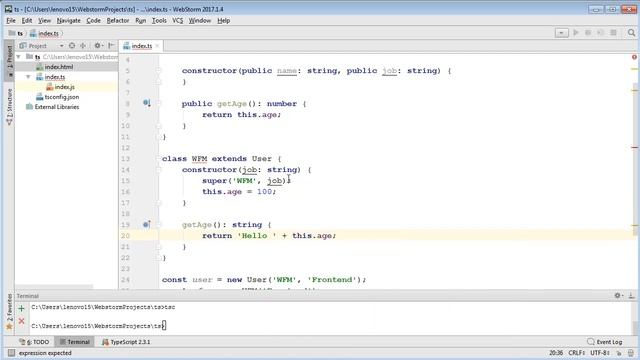Toggle the Project tool window side button

pos(9,60)
